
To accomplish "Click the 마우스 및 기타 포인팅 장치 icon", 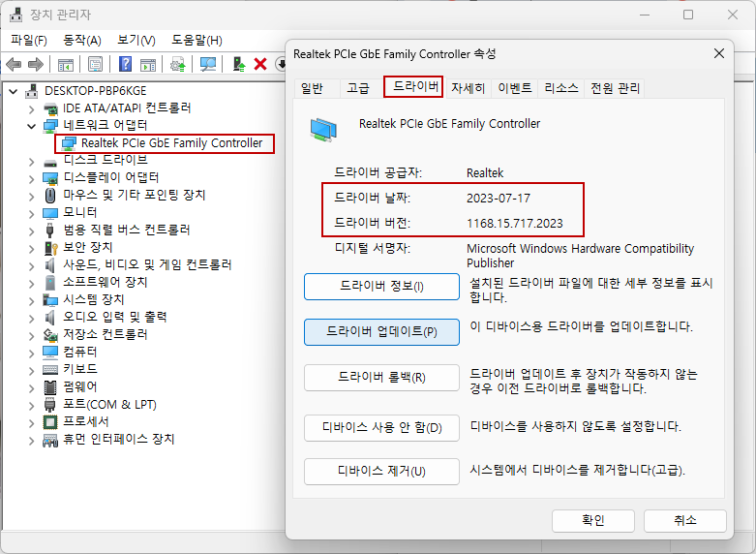I will tap(50, 195).
